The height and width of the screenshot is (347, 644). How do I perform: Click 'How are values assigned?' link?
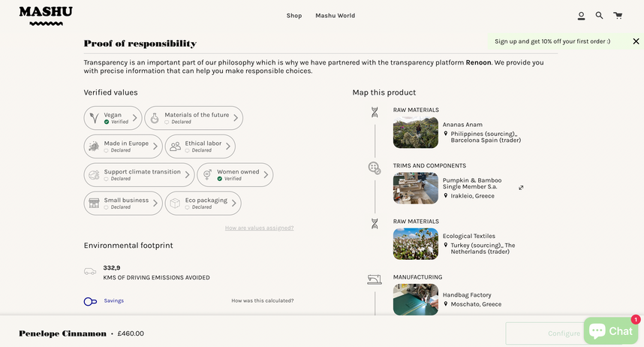[259, 228]
